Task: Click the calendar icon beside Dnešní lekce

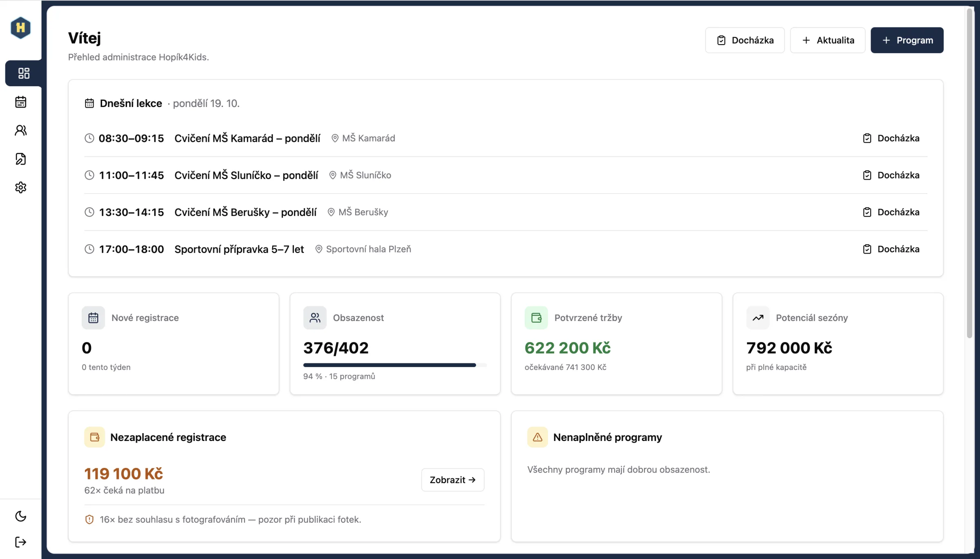Action: (89, 103)
